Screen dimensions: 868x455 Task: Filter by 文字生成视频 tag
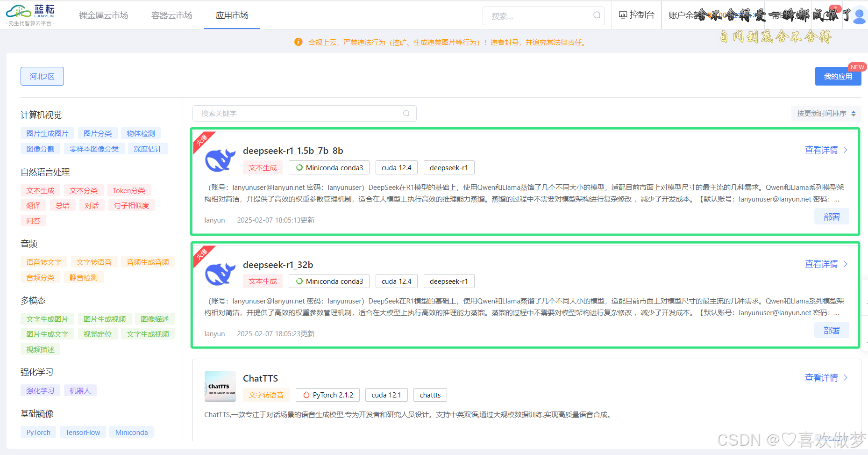click(148, 334)
